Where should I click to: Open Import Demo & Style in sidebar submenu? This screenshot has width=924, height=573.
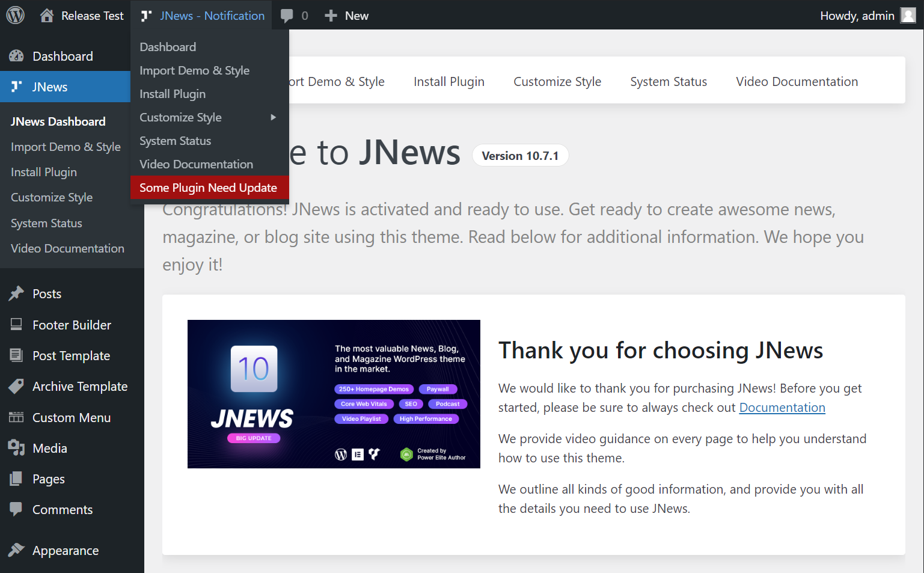coord(66,147)
